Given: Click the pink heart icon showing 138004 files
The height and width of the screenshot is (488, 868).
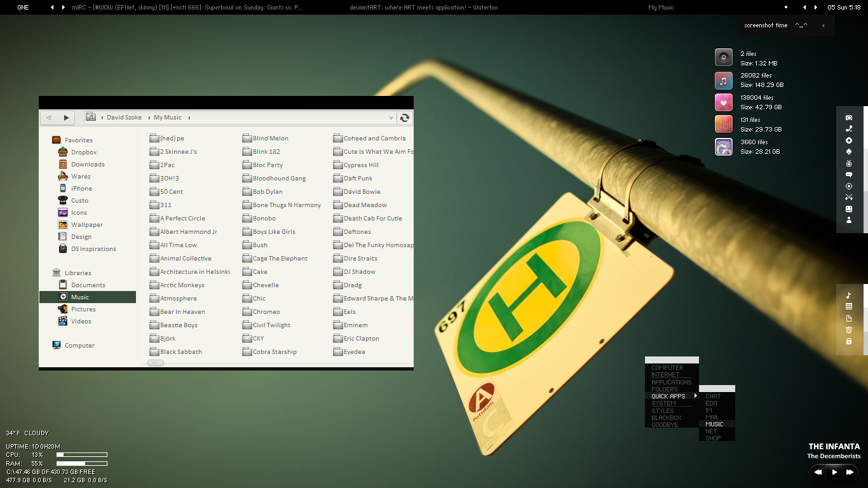Looking at the screenshot, I should point(724,102).
